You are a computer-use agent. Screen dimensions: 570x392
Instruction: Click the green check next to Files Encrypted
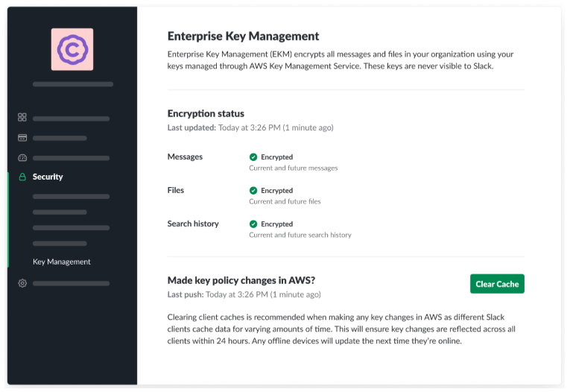(x=253, y=191)
